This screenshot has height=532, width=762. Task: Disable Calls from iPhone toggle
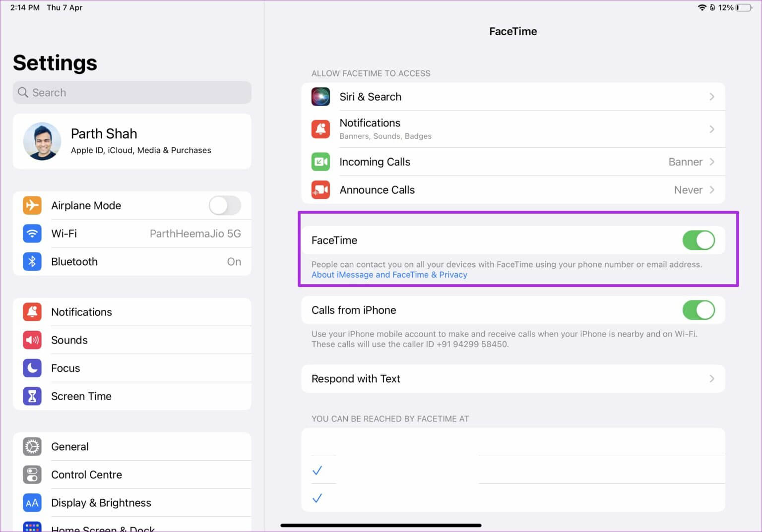point(698,310)
